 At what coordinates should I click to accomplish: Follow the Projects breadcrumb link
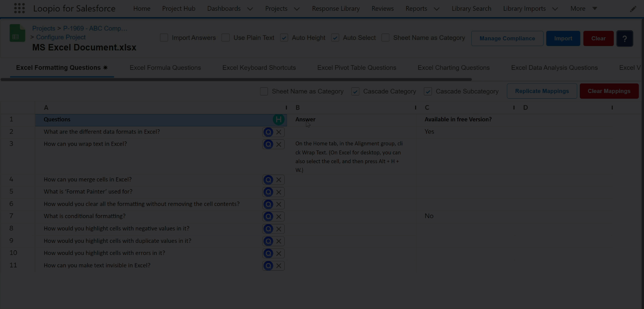pyautogui.click(x=44, y=28)
